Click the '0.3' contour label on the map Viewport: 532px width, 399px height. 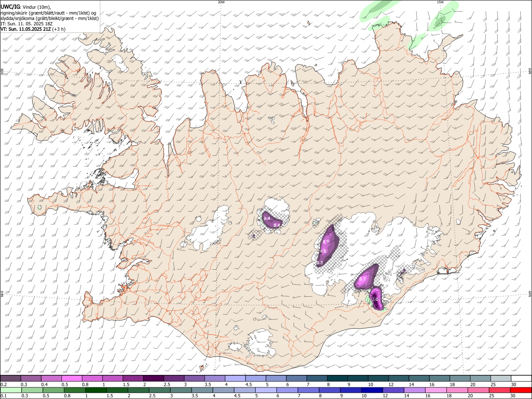320,263
